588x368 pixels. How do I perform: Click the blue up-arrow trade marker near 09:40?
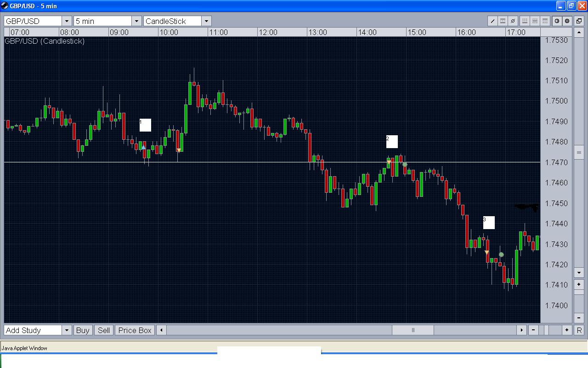[x=144, y=147]
